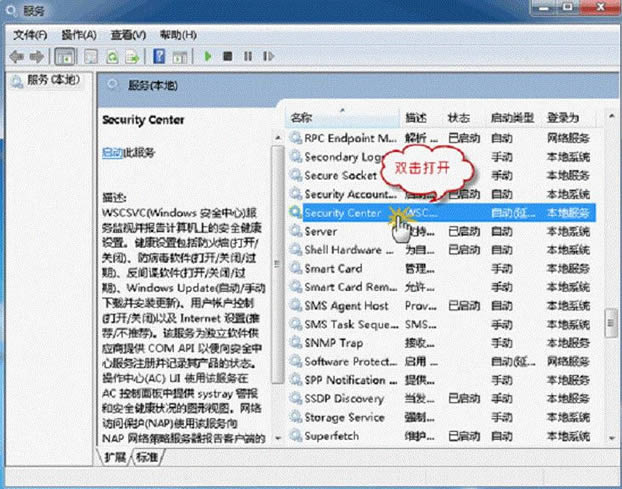
Task: Select the Security Accounts service row
Action: click(441, 194)
